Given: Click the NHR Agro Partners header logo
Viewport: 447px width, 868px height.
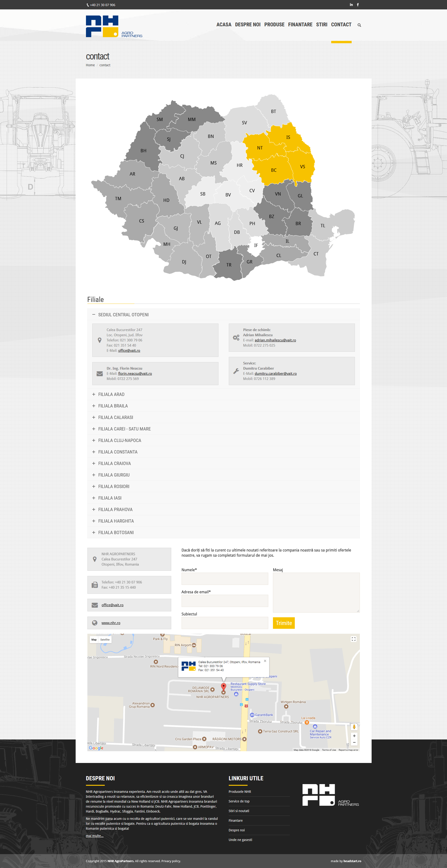Looking at the screenshot, I should click(x=114, y=26).
